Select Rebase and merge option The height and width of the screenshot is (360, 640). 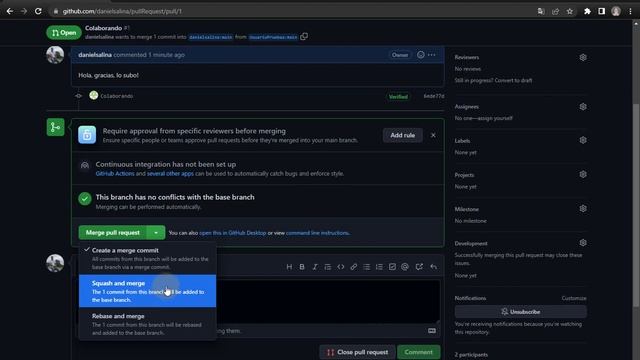(147, 324)
